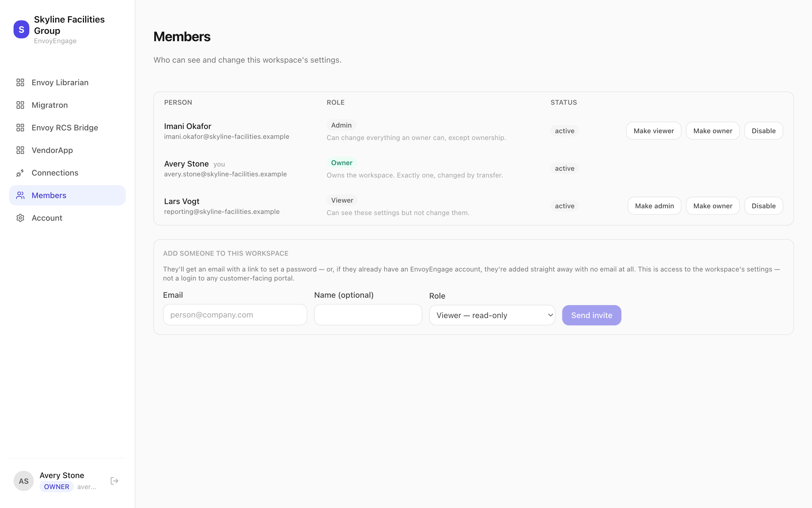Make Imani Okafor a viewer
Screen dimensions: 812x508
point(654,131)
